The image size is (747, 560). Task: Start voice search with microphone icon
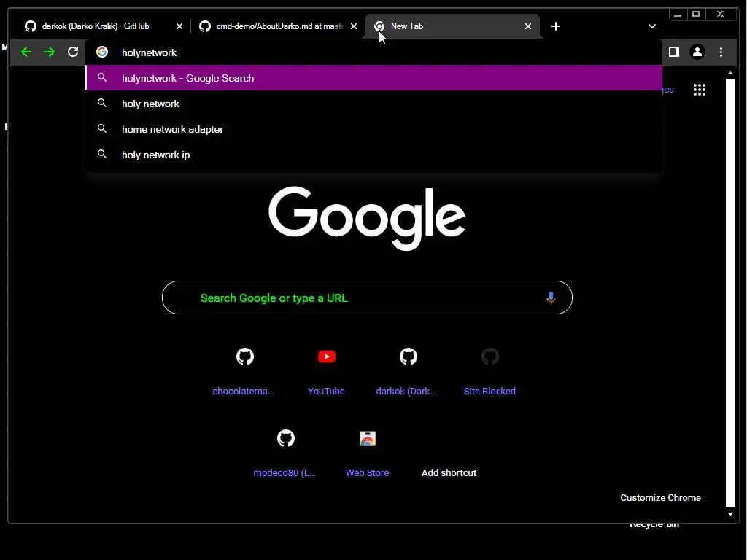coord(551,297)
